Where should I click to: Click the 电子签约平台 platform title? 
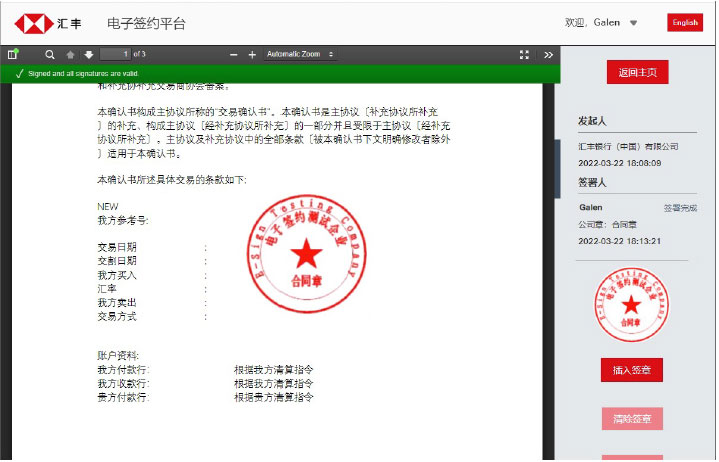pyautogui.click(x=146, y=23)
